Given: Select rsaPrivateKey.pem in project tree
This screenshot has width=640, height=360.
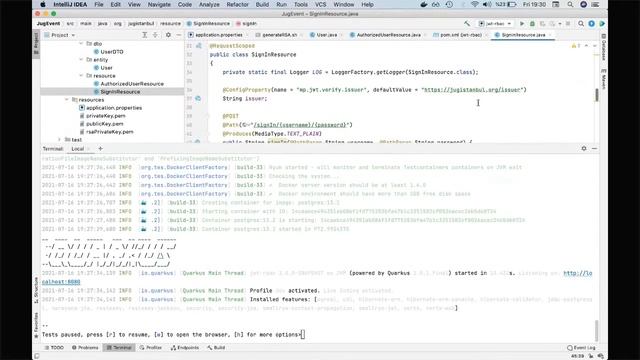Looking at the screenshot, I should [x=109, y=132].
